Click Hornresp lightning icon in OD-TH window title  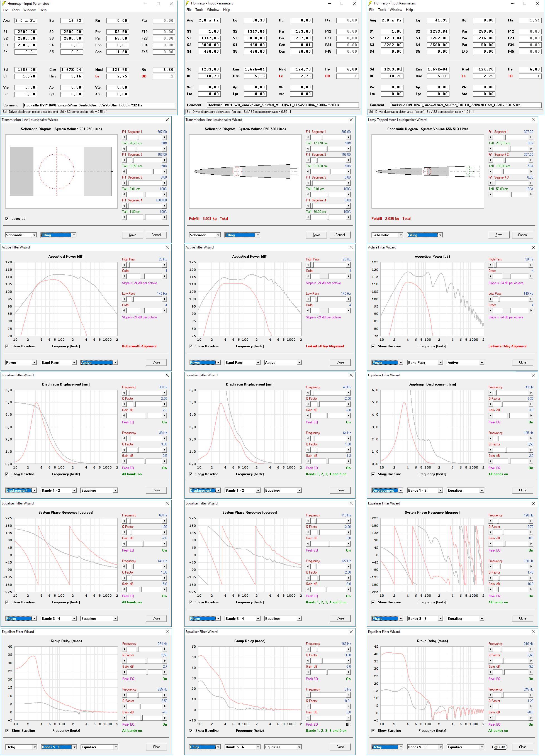(x=370, y=3)
